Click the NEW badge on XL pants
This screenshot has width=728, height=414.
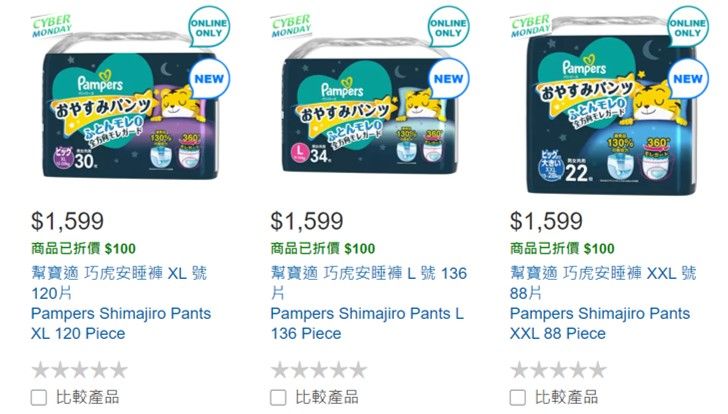209,79
